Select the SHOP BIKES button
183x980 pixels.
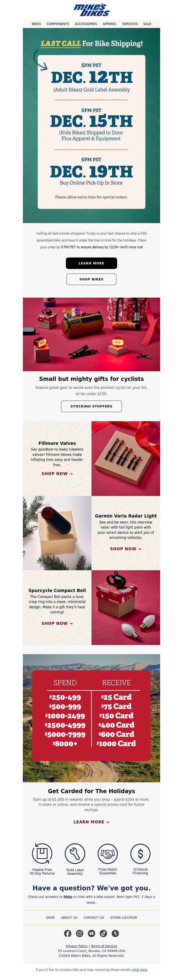coord(91,279)
